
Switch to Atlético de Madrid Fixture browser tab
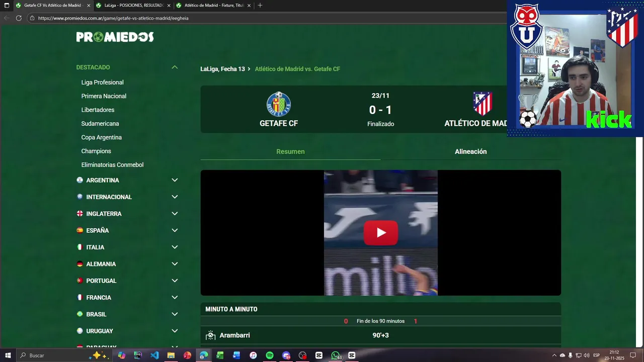[x=213, y=6]
